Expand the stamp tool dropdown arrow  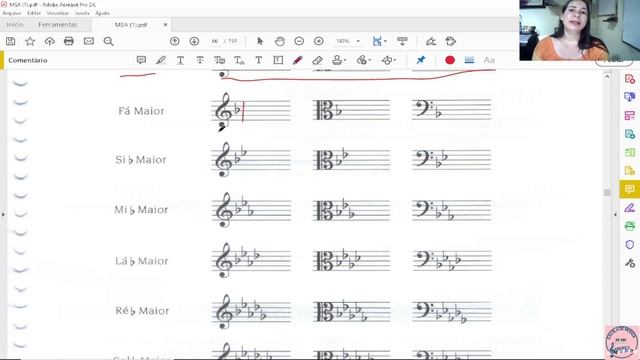tap(345, 60)
